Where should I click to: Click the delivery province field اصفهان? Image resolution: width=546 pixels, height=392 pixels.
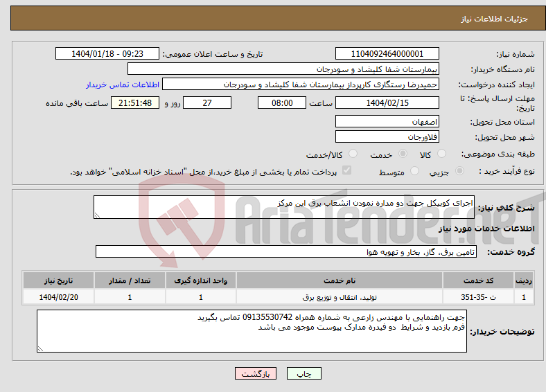pos(387,121)
